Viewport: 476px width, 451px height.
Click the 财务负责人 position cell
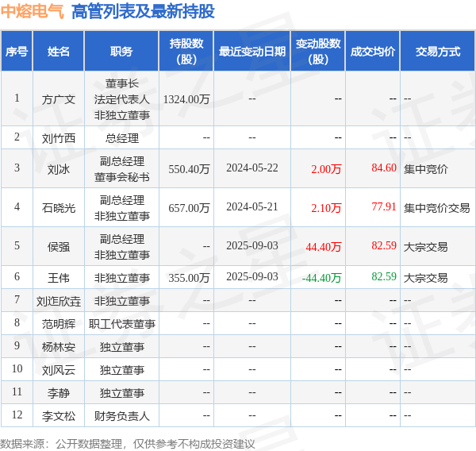point(121,416)
